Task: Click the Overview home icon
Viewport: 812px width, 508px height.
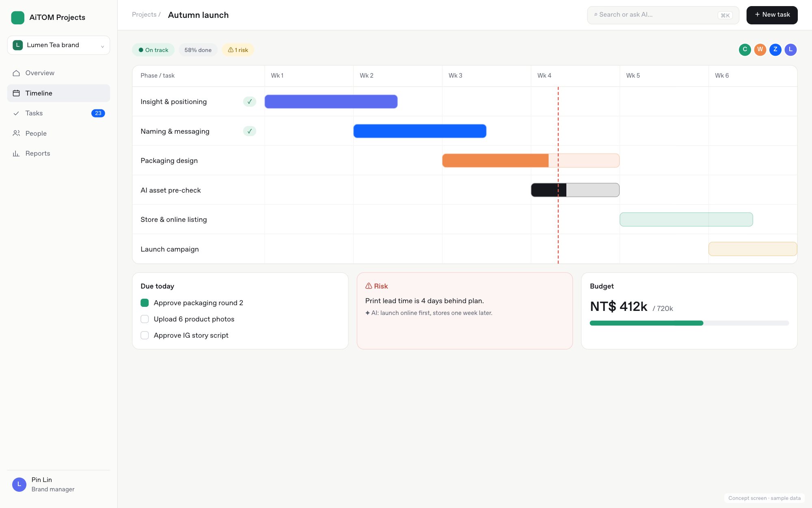Action: (16, 73)
